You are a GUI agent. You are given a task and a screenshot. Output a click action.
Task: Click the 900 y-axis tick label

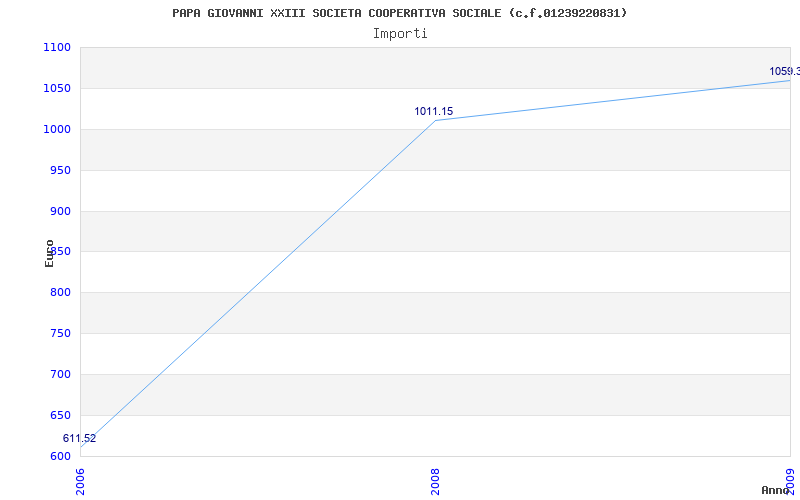60,211
